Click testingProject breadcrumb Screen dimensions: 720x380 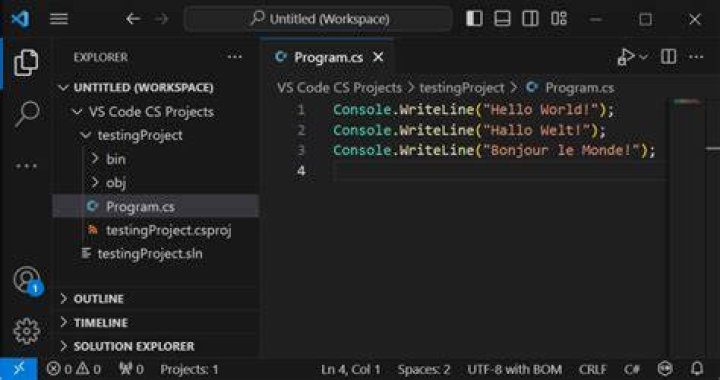click(461, 88)
